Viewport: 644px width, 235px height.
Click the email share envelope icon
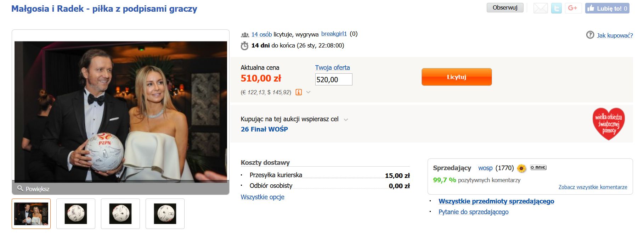(x=541, y=8)
